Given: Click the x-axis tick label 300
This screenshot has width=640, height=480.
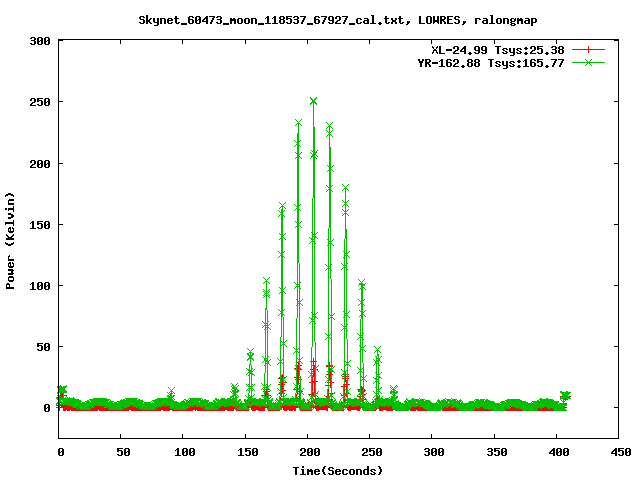Looking at the screenshot, I should click(434, 452).
